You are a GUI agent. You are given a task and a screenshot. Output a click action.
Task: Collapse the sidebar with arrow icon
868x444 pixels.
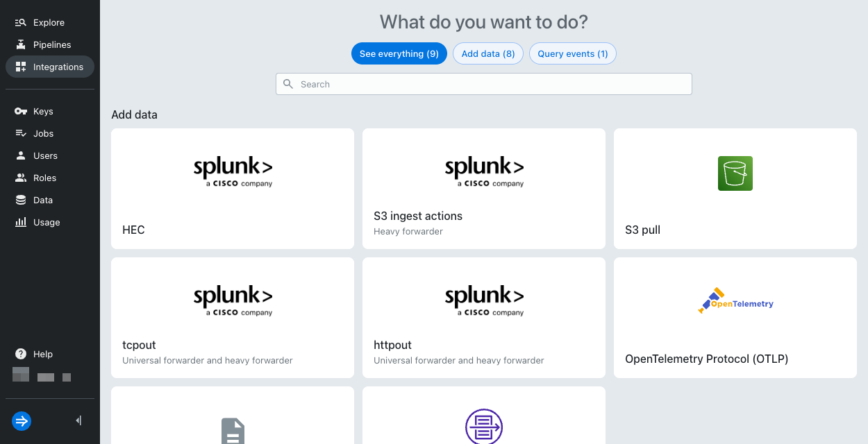[78, 420]
